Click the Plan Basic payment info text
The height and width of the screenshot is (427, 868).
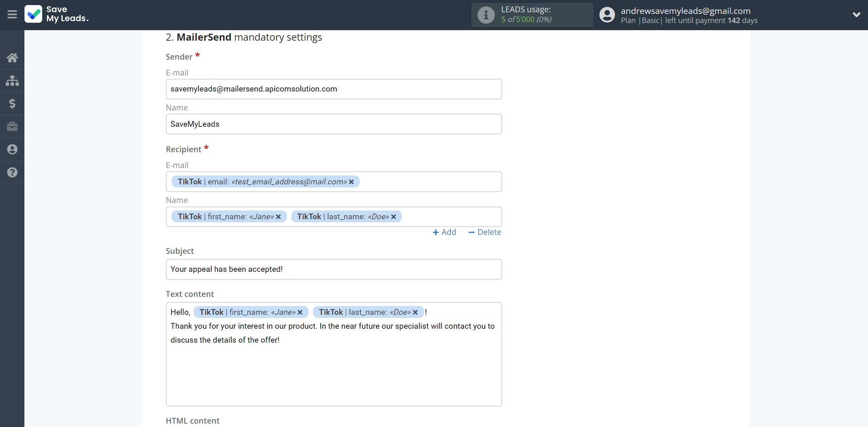(689, 20)
